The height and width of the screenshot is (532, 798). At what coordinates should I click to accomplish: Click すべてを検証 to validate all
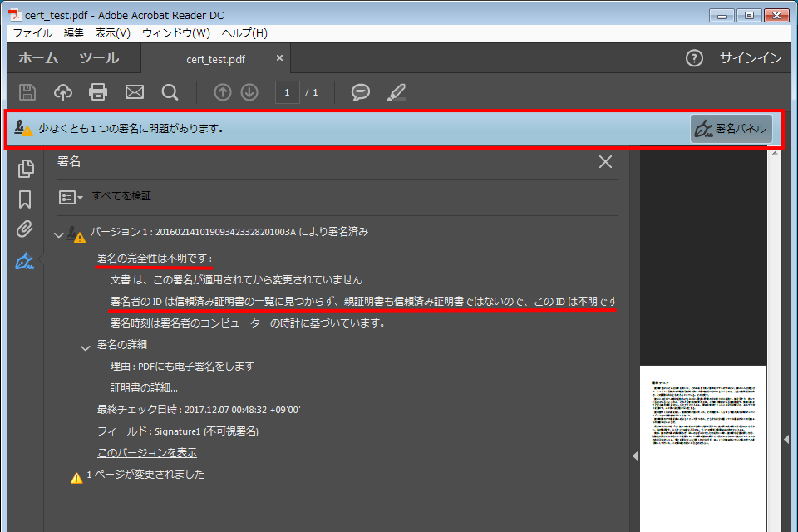(121, 196)
